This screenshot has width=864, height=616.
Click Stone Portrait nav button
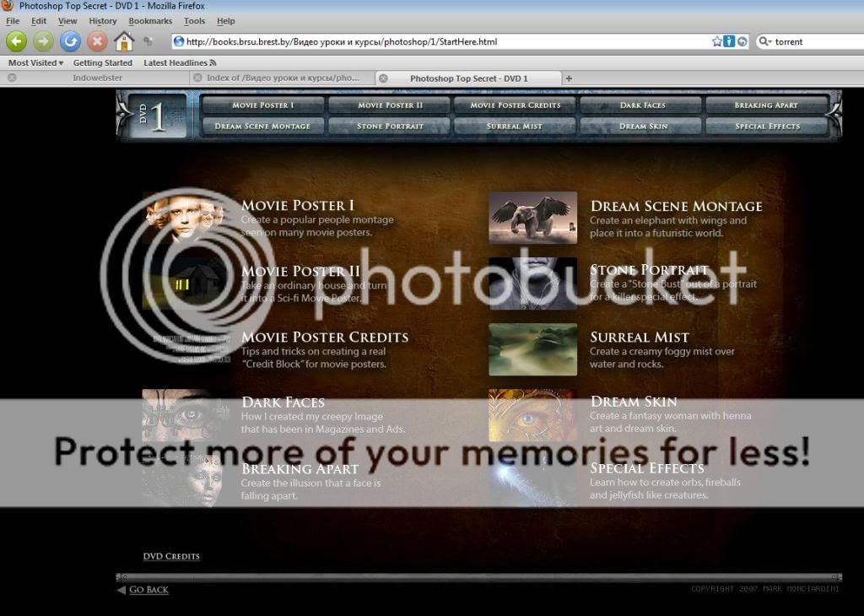[x=390, y=127]
